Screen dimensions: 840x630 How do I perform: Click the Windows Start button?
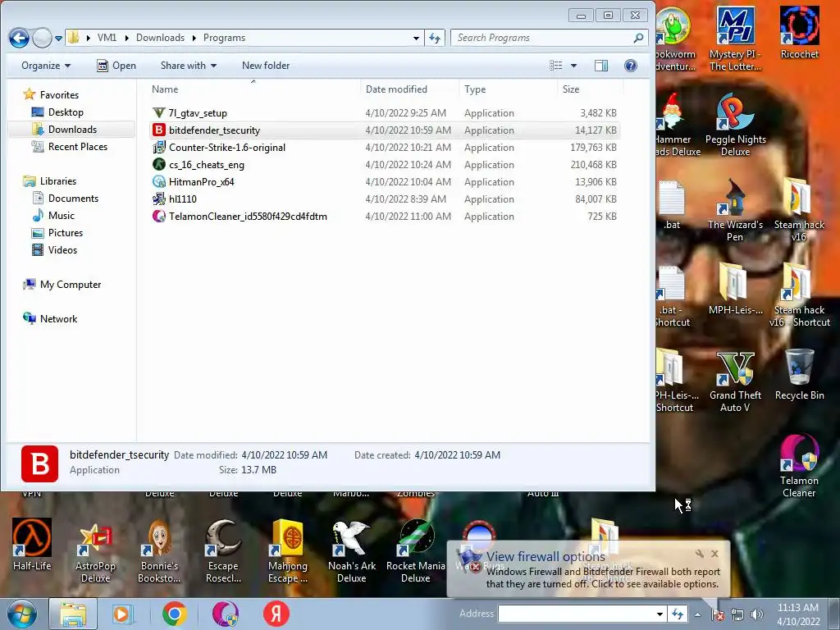(21, 614)
